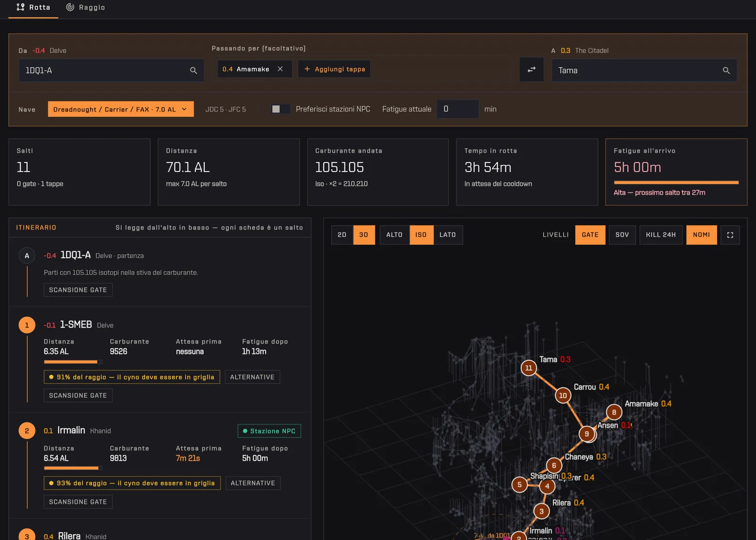This screenshot has width=756, height=540.
Task: Click step 2 marker for Irmalin
Action: (27, 431)
